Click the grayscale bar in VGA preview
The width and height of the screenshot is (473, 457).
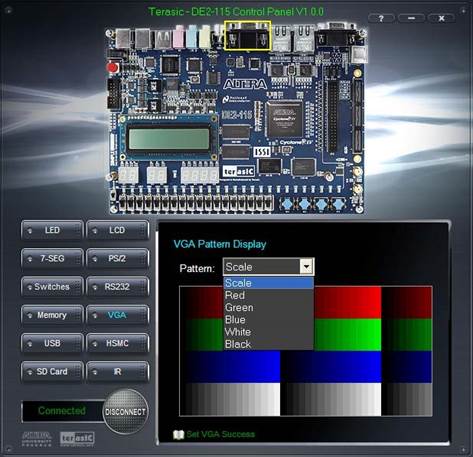click(306, 399)
